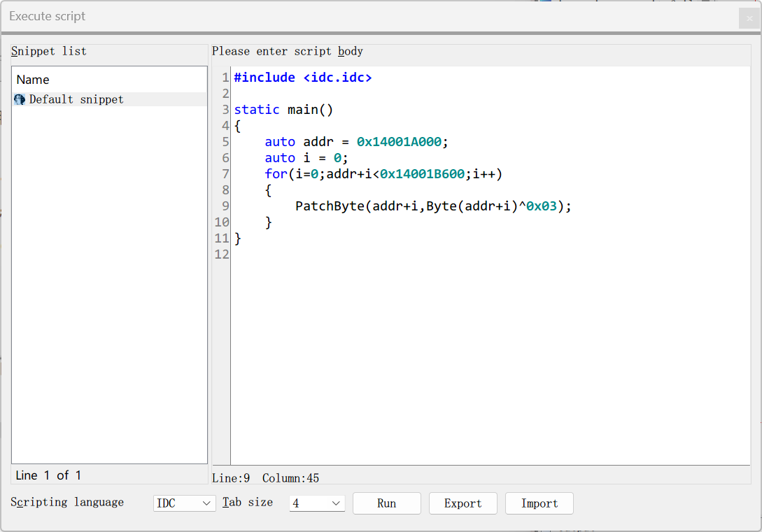This screenshot has width=762, height=532.
Task: Click the static main() line
Action: [284, 110]
